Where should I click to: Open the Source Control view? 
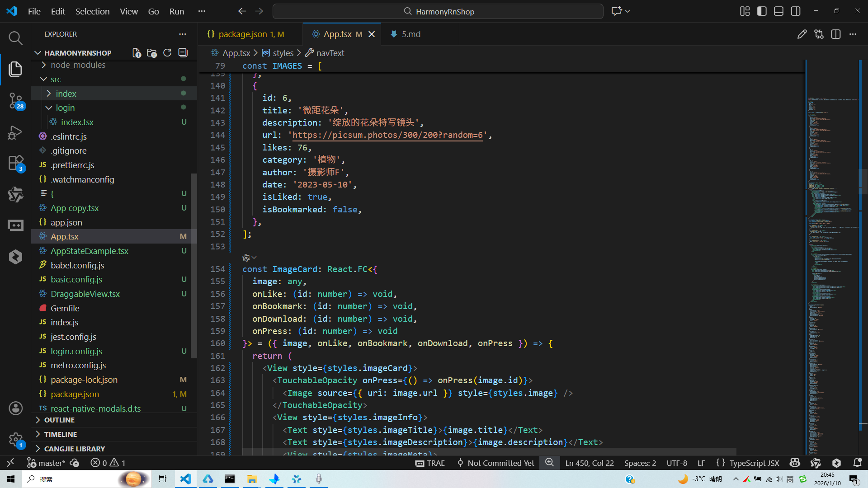click(x=15, y=100)
